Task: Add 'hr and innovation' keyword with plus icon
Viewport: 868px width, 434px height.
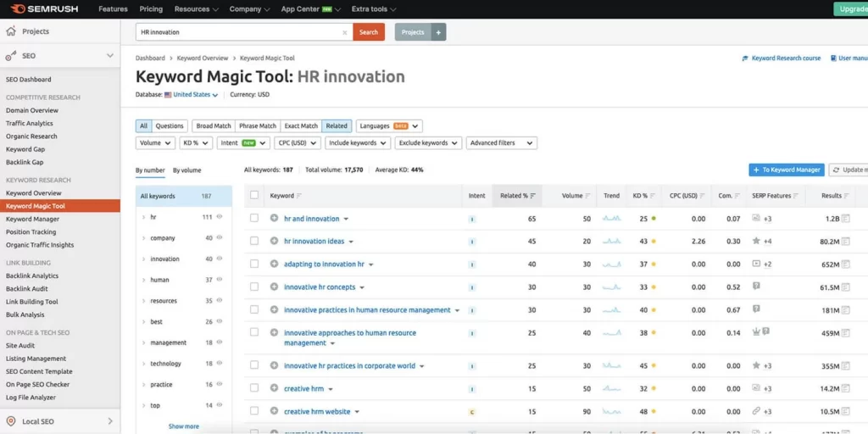Action: coord(274,218)
